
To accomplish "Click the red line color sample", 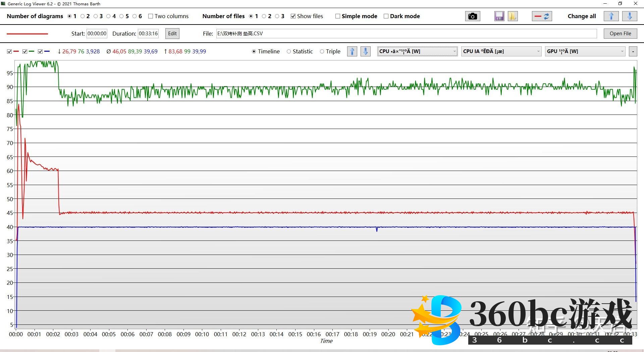I will (x=28, y=34).
